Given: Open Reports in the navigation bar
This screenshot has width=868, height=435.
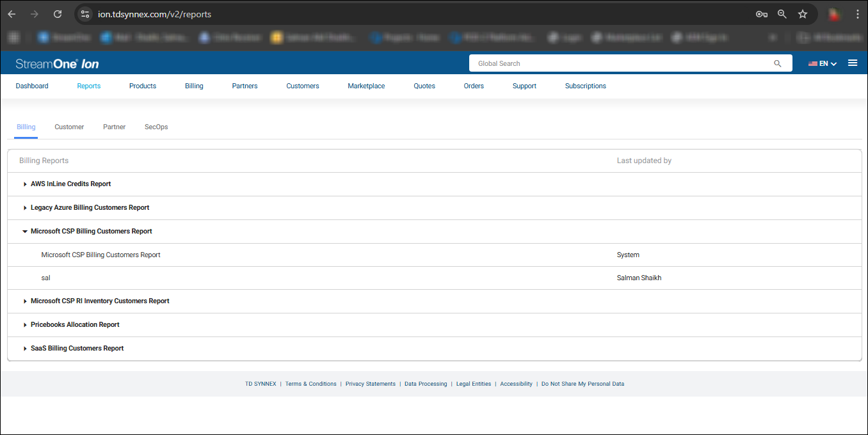Looking at the screenshot, I should tap(88, 86).
